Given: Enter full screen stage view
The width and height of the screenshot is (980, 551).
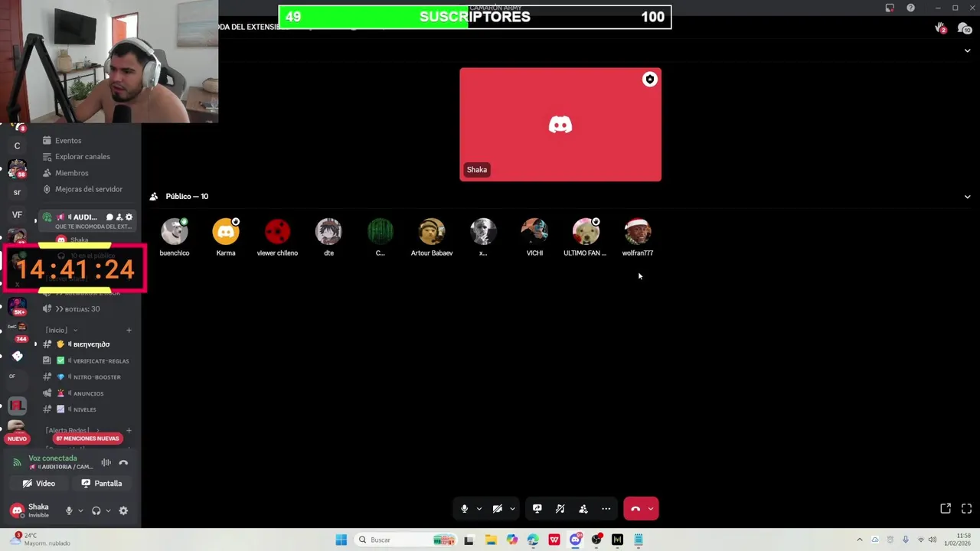Looking at the screenshot, I should coord(966,509).
